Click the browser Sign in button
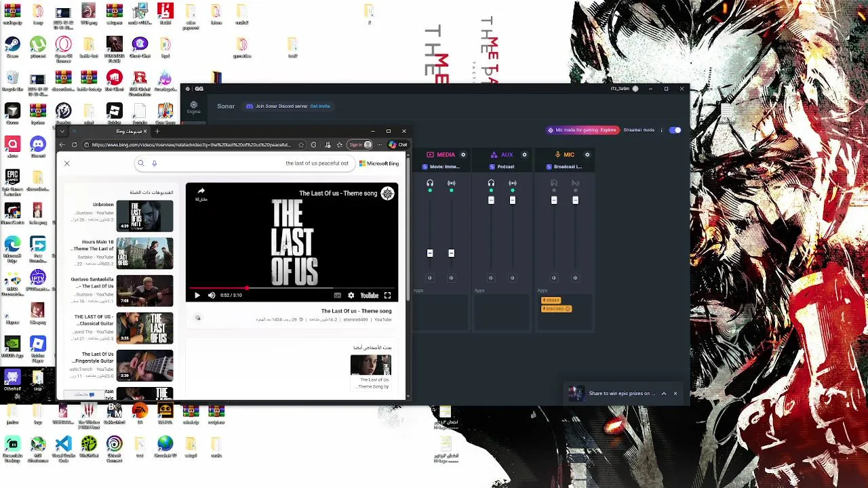The height and width of the screenshot is (488, 868). (x=360, y=144)
